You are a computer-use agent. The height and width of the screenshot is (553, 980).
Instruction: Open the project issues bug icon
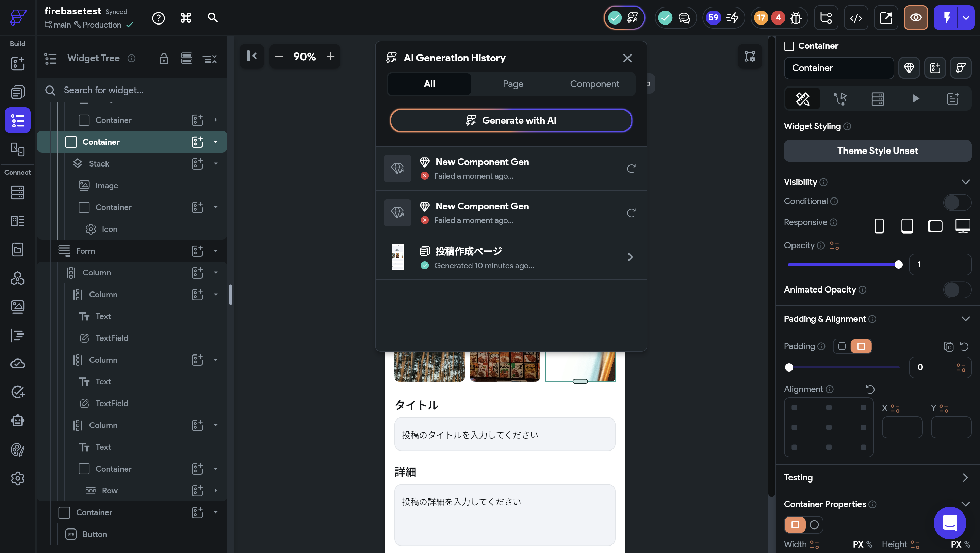tap(796, 18)
